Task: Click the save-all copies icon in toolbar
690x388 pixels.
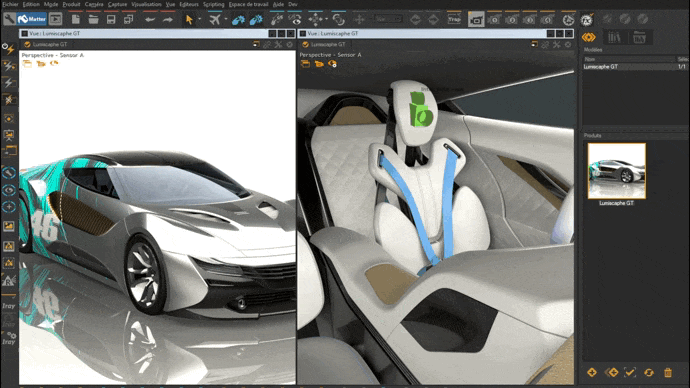Action: click(x=128, y=19)
